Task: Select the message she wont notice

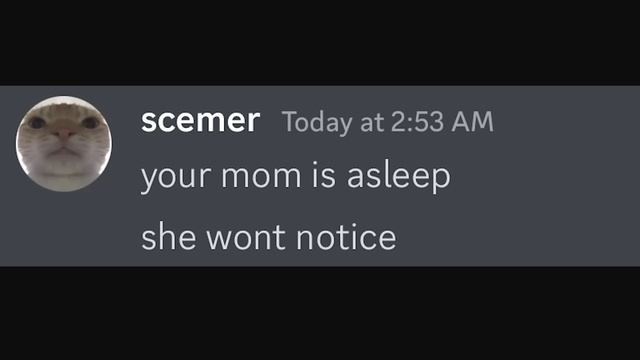Action: tap(269, 238)
